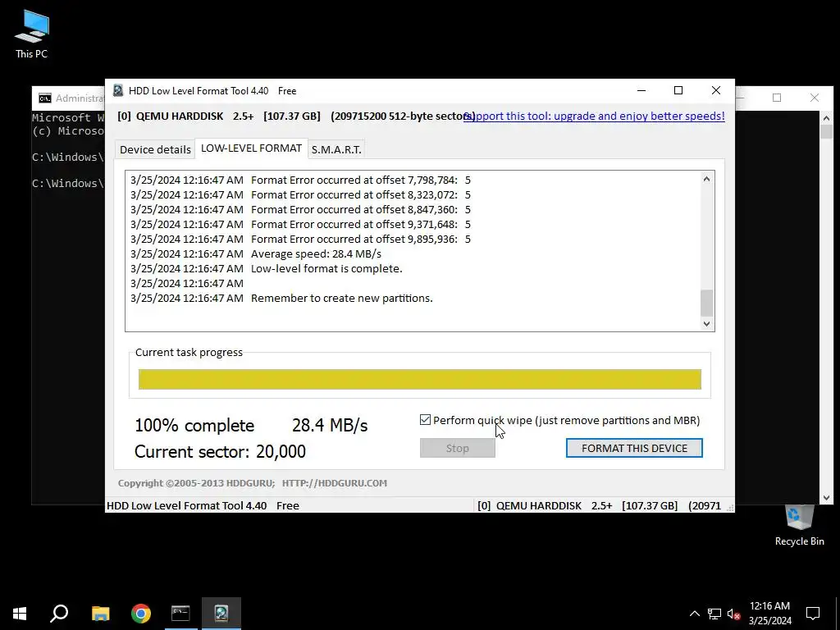Click log scrollbar down arrow
This screenshot has height=630, width=840.
pyautogui.click(x=706, y=323)
